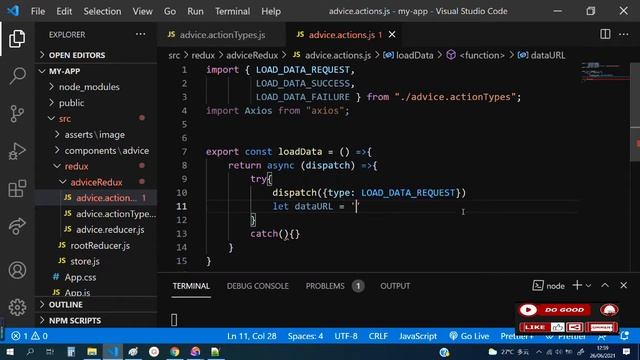The height and width of the screenshot is (360, 640).
Task: Expand the asserts\image folder
Action: (x=95, y=134)
